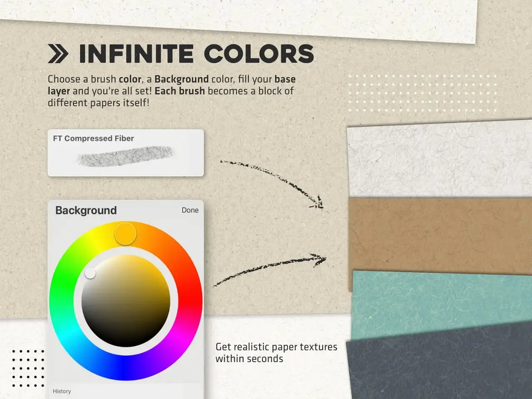Open the Background panel title
This screenshot has height=399, width=532.
point(85,210)
